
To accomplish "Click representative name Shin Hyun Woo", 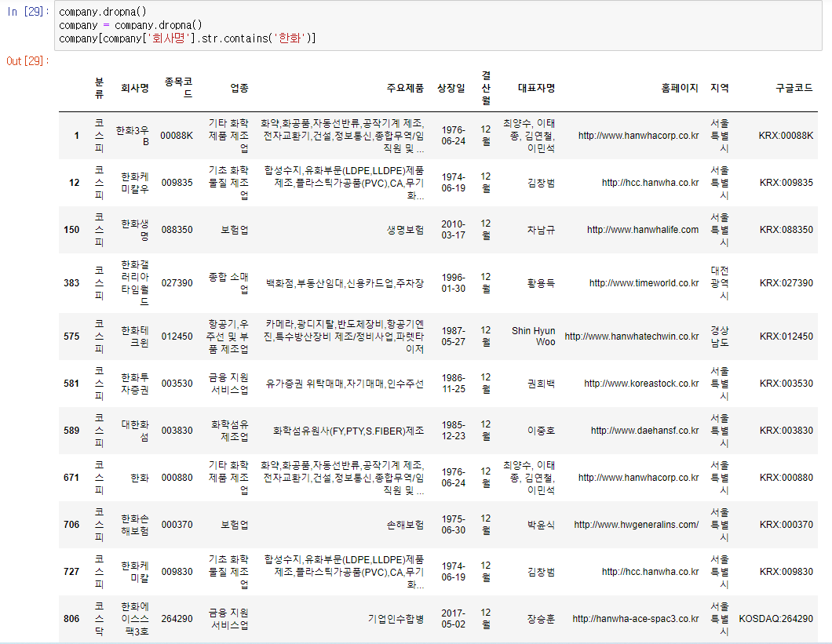I will pos(533,337).
